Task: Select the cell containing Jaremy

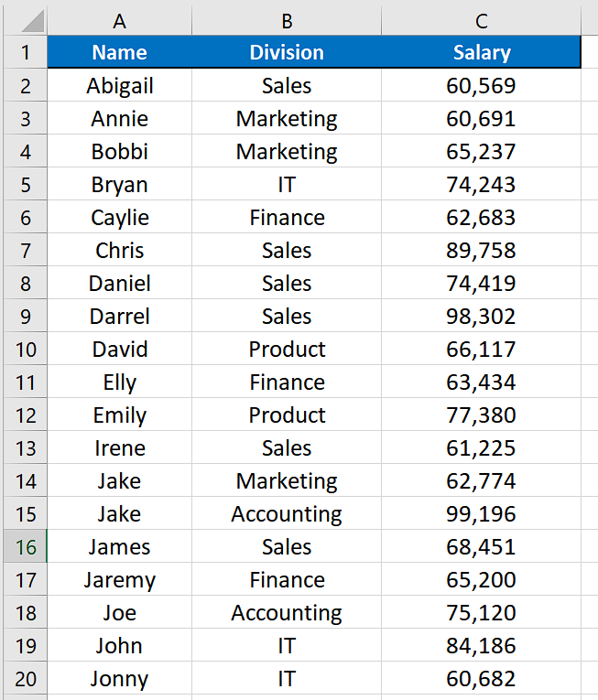Action: click(x=119, y=579)
